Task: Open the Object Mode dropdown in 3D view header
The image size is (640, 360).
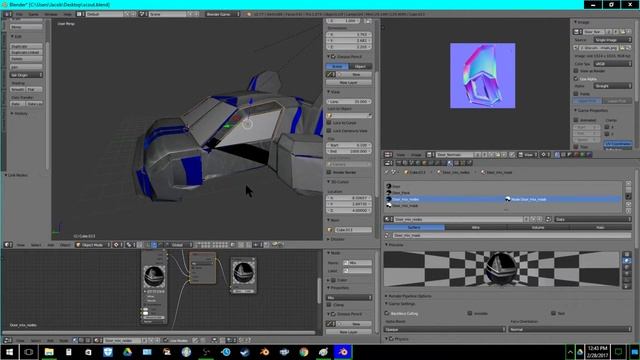Action: [92, 245]
